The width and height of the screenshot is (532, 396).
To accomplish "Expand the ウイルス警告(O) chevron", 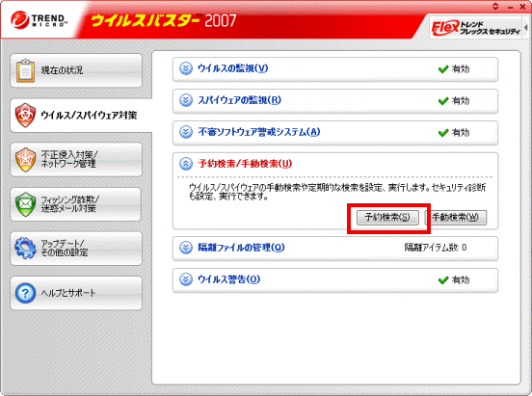I will click(186, 279).
